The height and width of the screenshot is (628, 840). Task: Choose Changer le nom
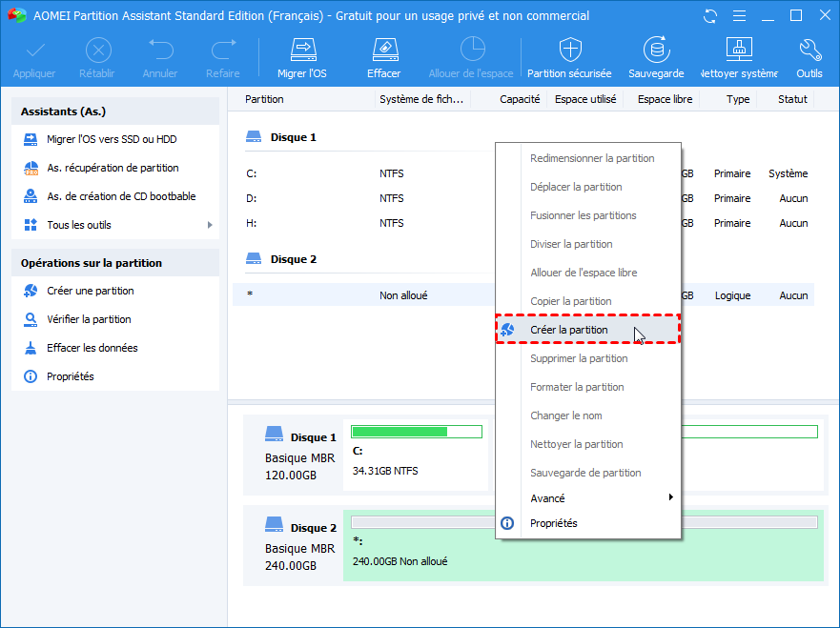pyautogui.click(x=588, y=415)
